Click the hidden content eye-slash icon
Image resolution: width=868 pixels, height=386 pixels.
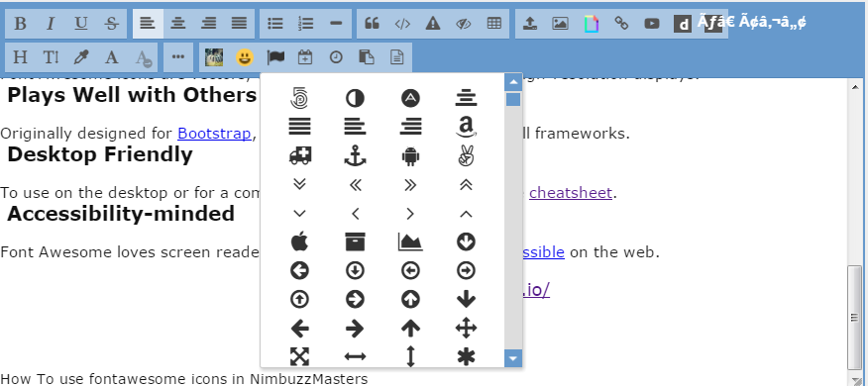click(464, 24)
